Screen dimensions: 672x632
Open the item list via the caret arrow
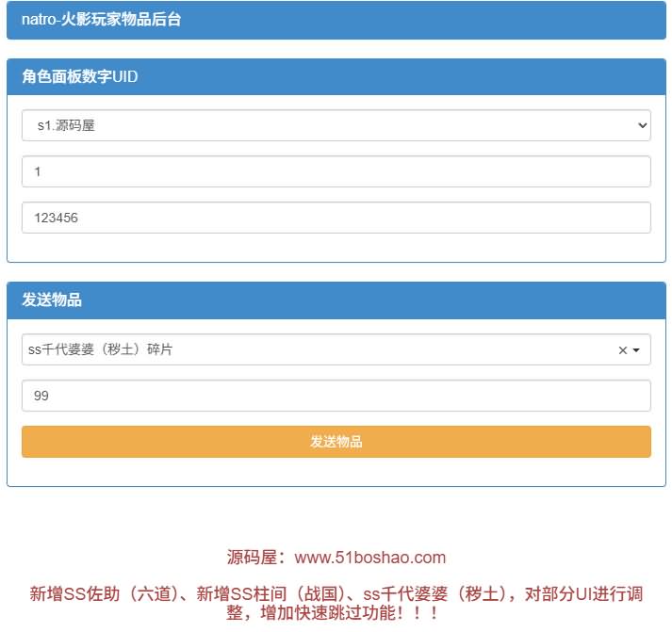[x=636, y=350]
